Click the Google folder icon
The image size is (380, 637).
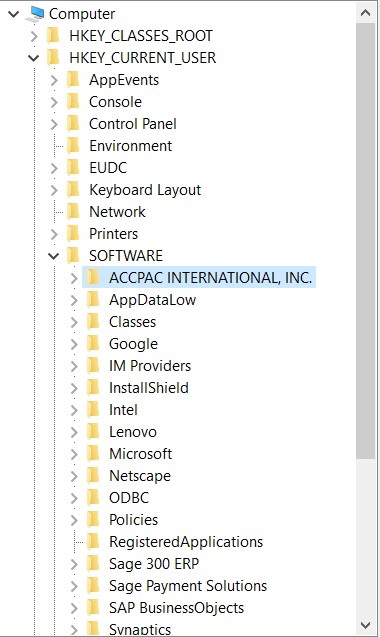[x=93, y=344]
